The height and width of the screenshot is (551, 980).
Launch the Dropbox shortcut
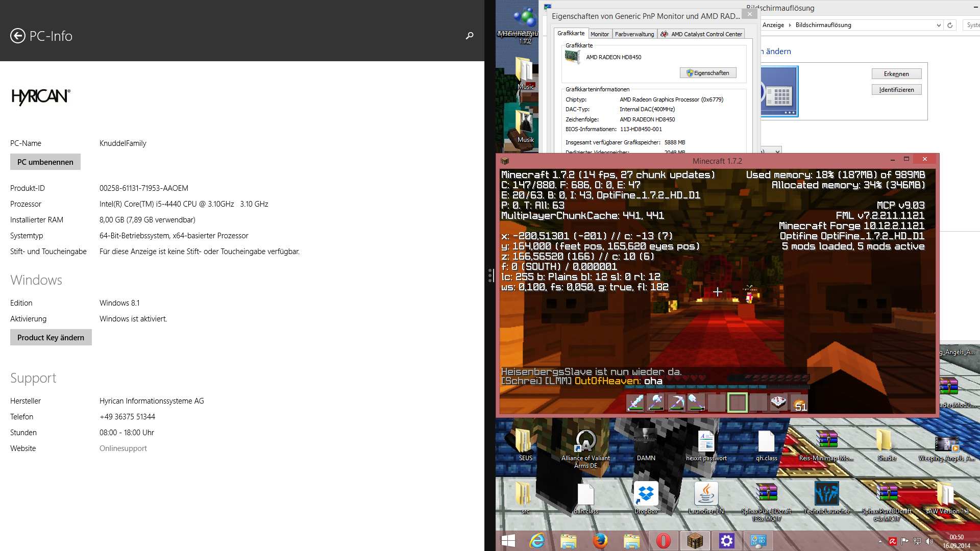point(646,497)
